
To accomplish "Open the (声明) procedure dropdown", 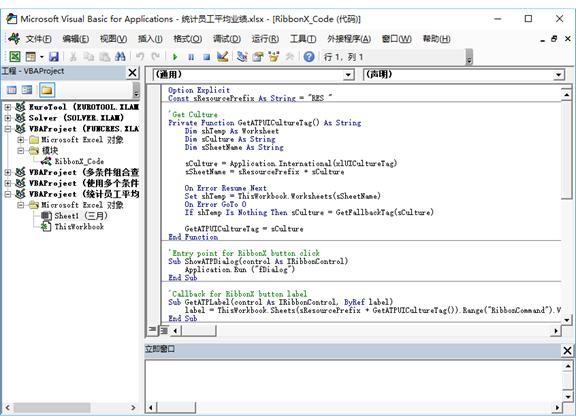I will [x=558, y=75].
